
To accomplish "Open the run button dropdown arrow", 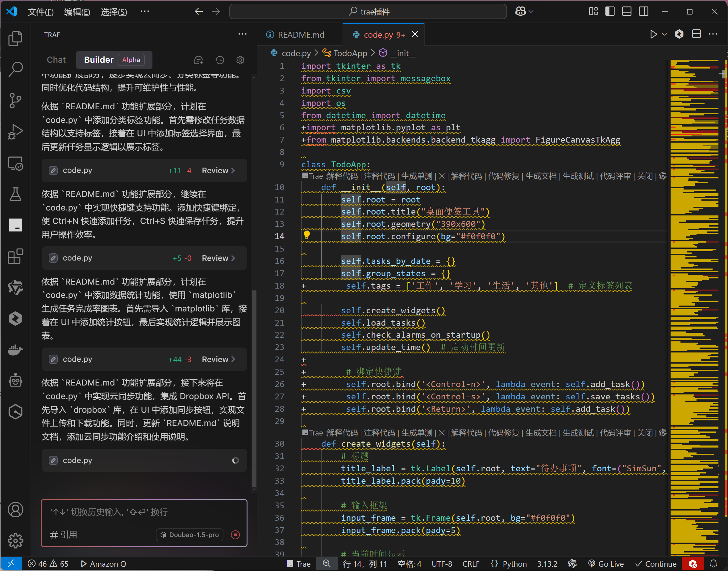I will point(664,34).
